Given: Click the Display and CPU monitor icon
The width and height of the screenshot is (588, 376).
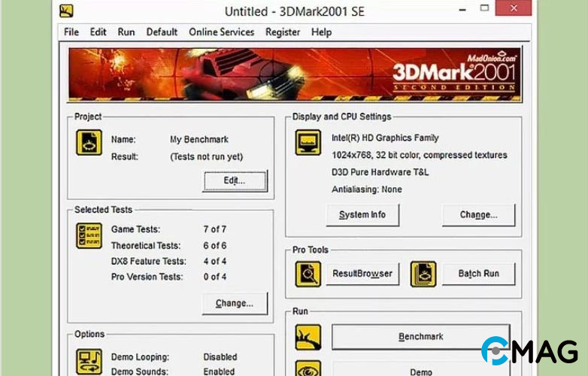Looking at the screenshot, I should [308, 143].
